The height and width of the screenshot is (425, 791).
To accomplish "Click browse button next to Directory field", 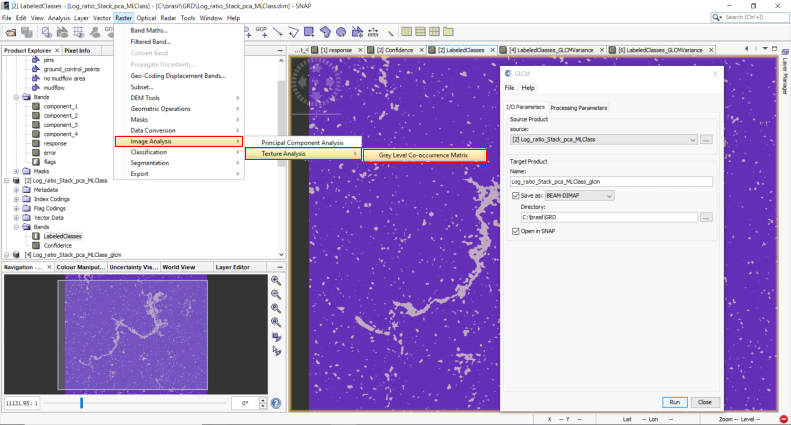I will click(x=706, y=217).
